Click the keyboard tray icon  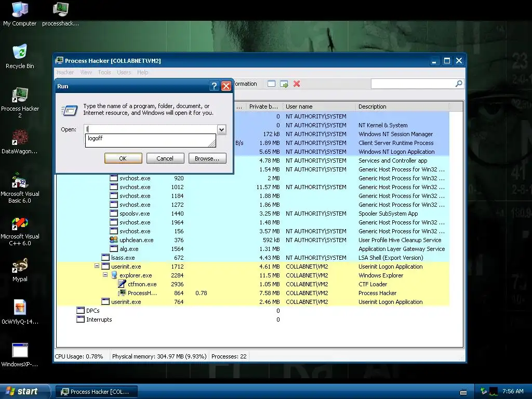tap(463, 392)
